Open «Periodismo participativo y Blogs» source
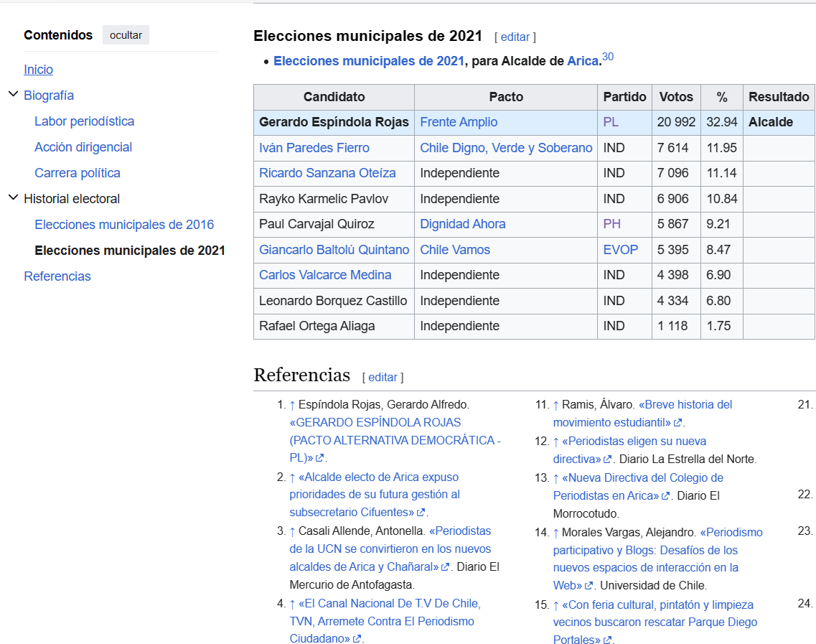 (658, 559)
